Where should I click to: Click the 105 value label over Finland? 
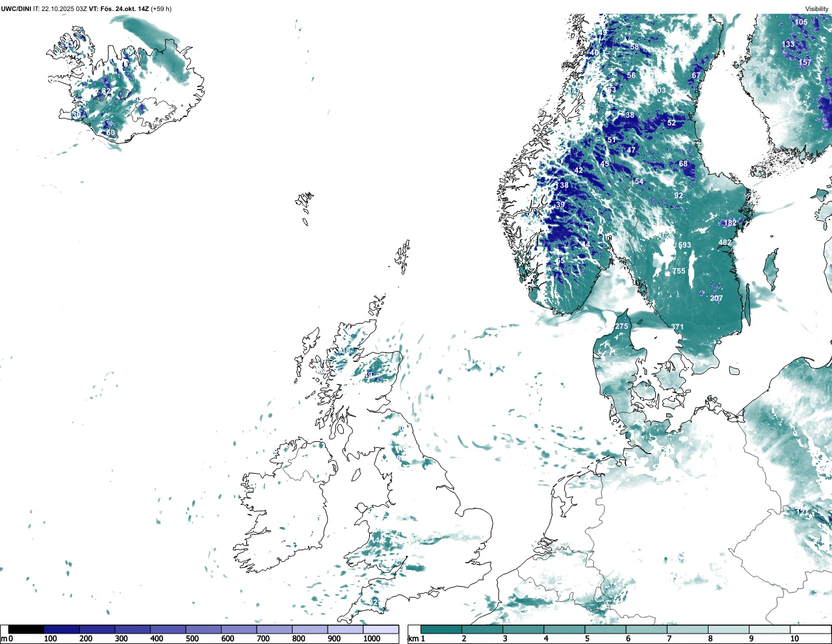click(x=801, y=22)
